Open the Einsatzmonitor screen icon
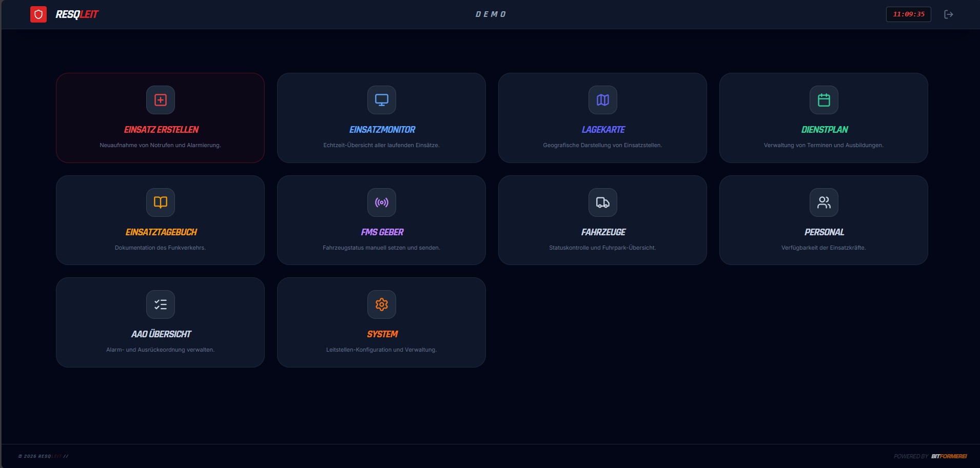The width and height of the screenshot is (980, 468). click(x=382, y=100)
